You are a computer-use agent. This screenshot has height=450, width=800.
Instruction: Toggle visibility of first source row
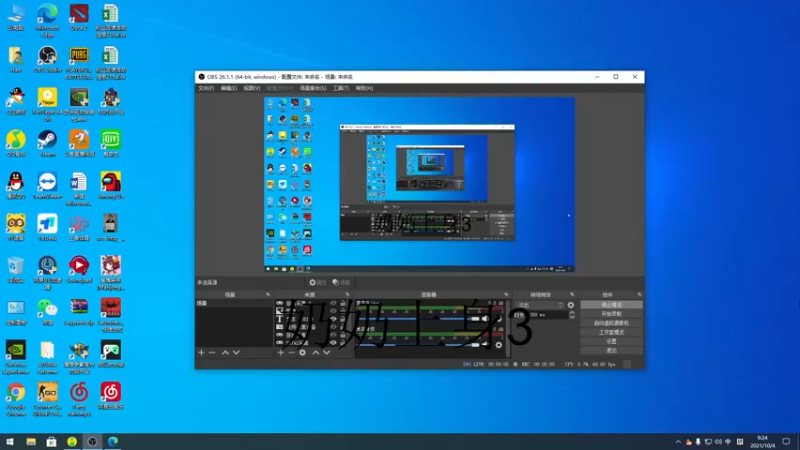tap(333, 303)
